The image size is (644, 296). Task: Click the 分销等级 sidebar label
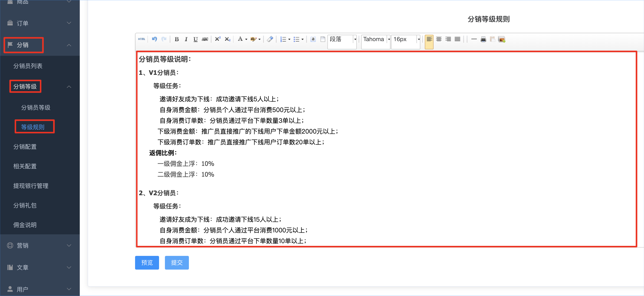click(25, 87)
